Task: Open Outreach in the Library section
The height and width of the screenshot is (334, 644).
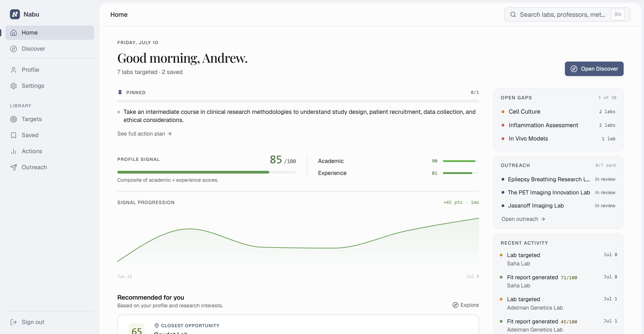Action: (x=50, y=167)
